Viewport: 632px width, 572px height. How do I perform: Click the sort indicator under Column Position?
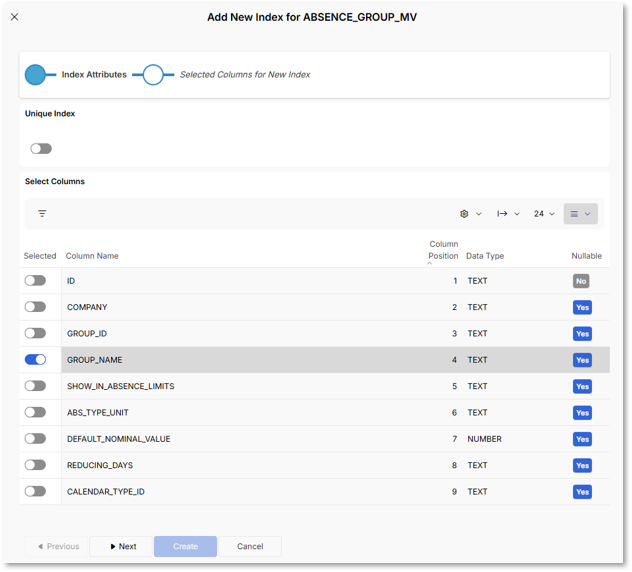430,263
